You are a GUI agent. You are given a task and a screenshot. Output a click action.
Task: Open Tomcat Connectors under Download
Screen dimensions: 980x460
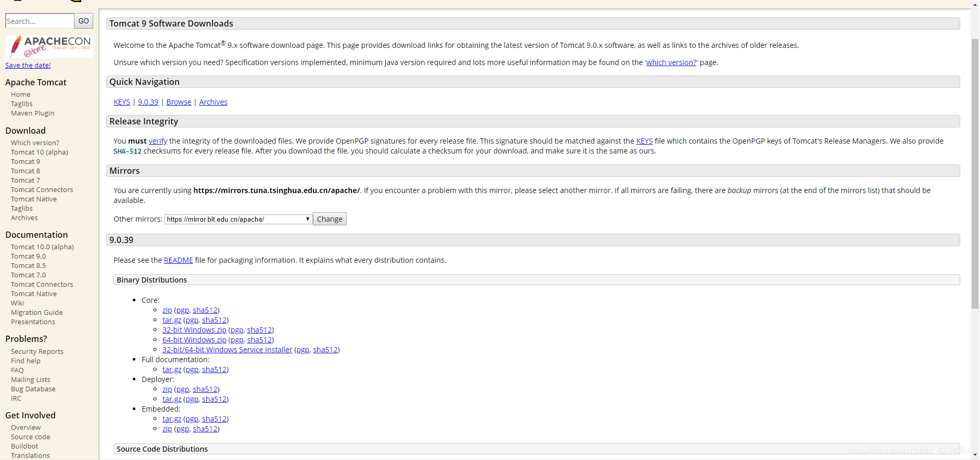point(42,190)
